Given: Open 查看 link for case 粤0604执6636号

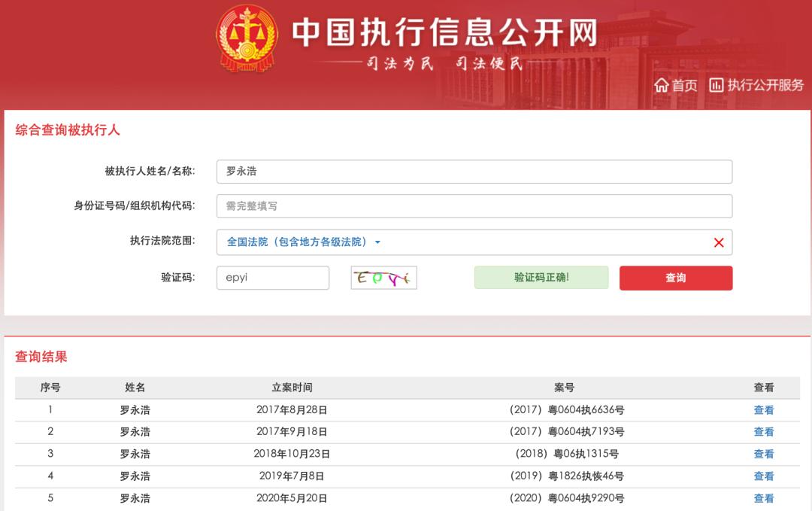Looking at the screenshot, I should [764, 410].
